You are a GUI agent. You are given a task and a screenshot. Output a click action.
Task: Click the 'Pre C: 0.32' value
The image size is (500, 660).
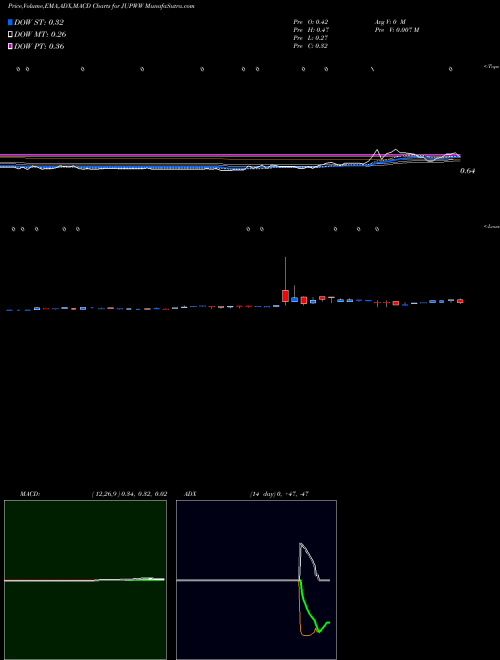[x=311, y=46]
